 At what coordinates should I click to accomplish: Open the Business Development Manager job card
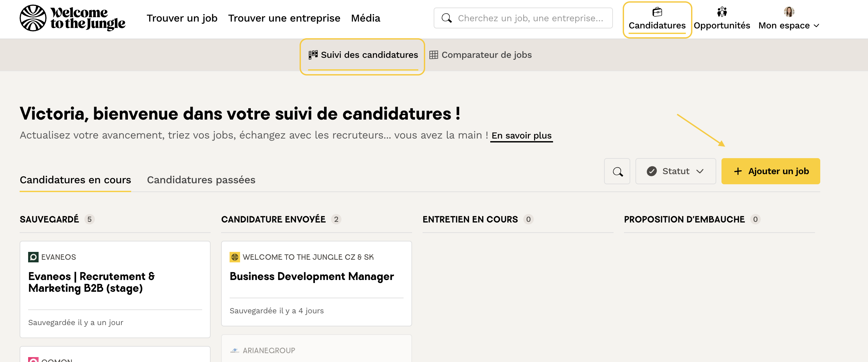tap(311, 276)
